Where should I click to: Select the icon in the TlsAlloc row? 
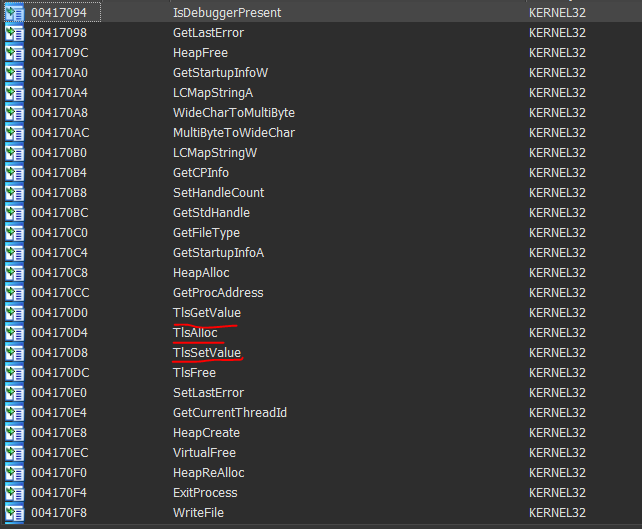click(15, 333)
